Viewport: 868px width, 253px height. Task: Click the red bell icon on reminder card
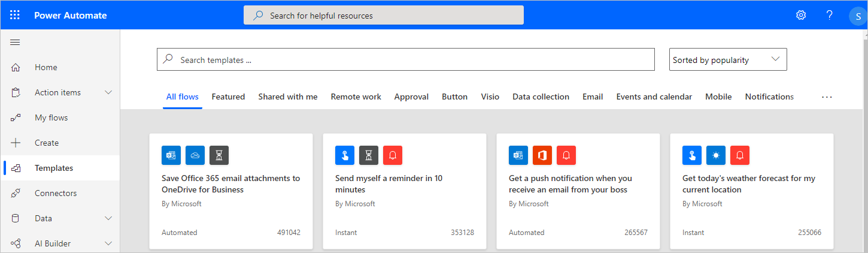[x=393, y=155]
